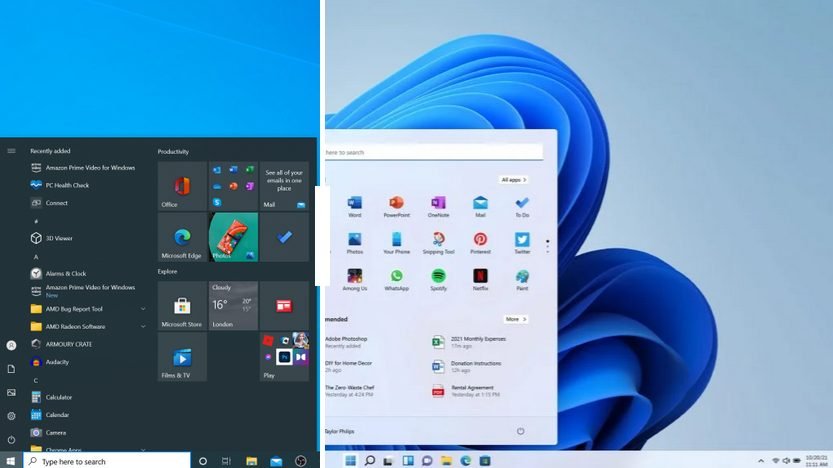Open the Photos live tile
Screen dimensions: 833x468
click(233, 237)
